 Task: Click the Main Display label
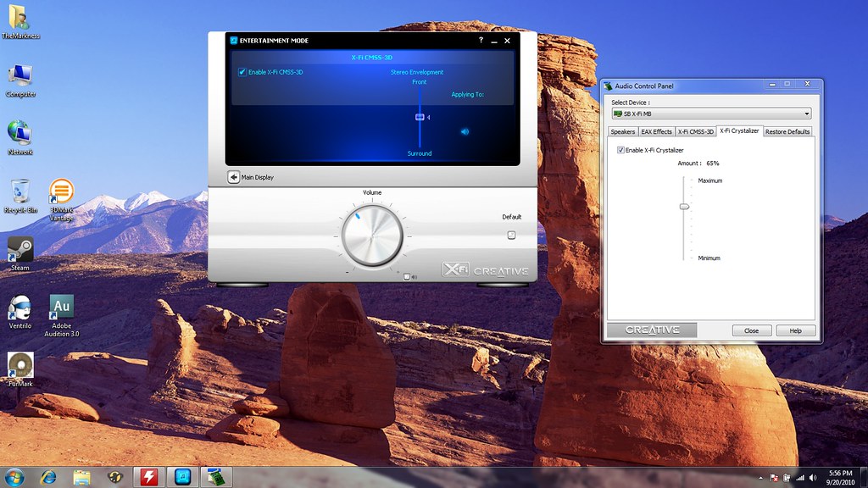coord(258,177)
